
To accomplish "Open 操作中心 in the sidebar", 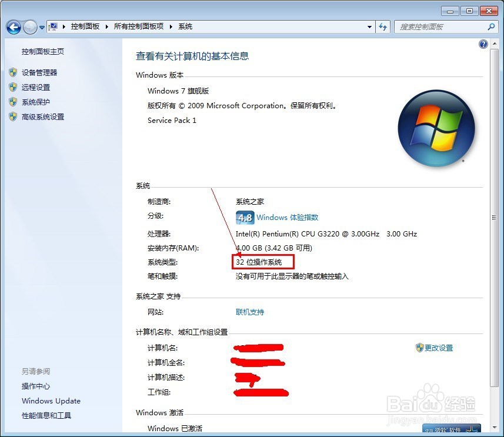I will 36,386.
